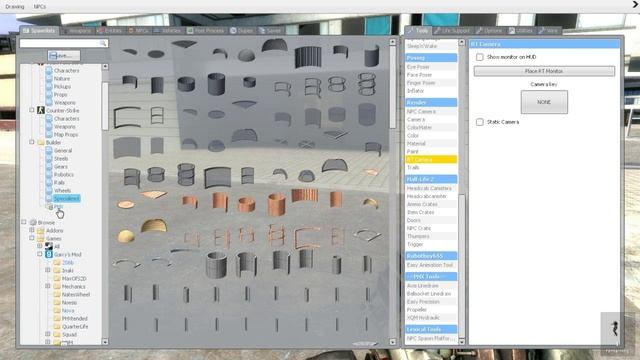
Task: Click the Save button above the tree
Action: pos(64,56)
